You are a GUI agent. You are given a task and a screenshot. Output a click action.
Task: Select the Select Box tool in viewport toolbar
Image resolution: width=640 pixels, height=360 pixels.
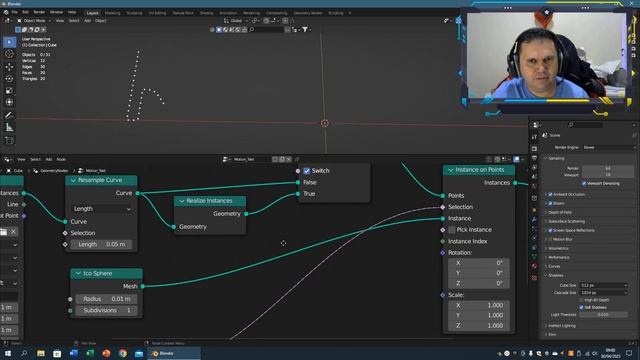coord(9,42)
